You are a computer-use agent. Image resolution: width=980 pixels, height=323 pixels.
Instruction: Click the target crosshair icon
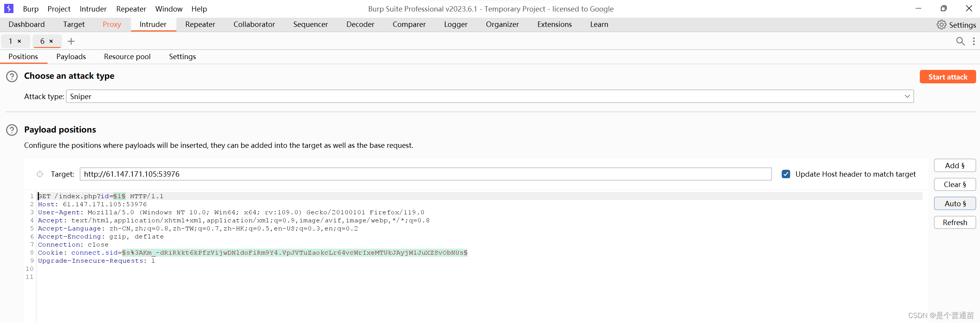click(x=40, y=174)
